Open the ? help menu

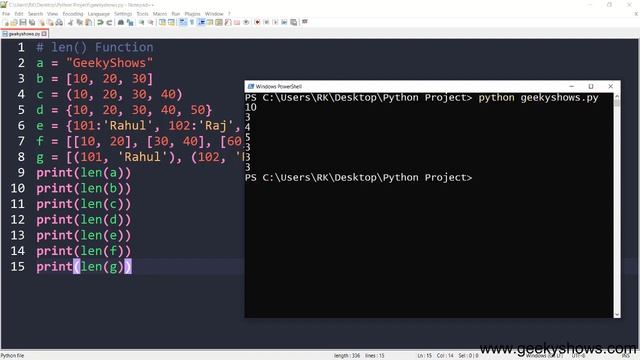(x=229, y=14)
